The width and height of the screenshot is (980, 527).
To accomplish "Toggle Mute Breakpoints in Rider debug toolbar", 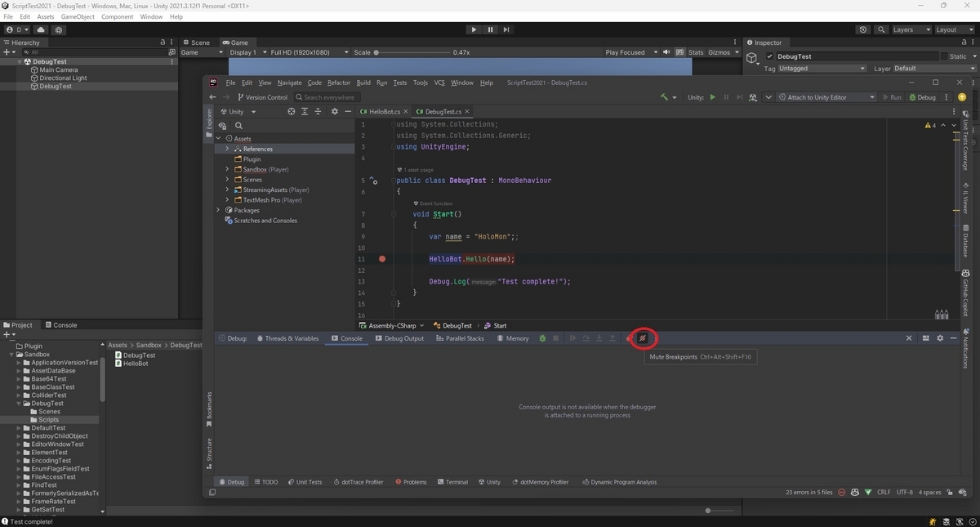I will pos(642,338).
